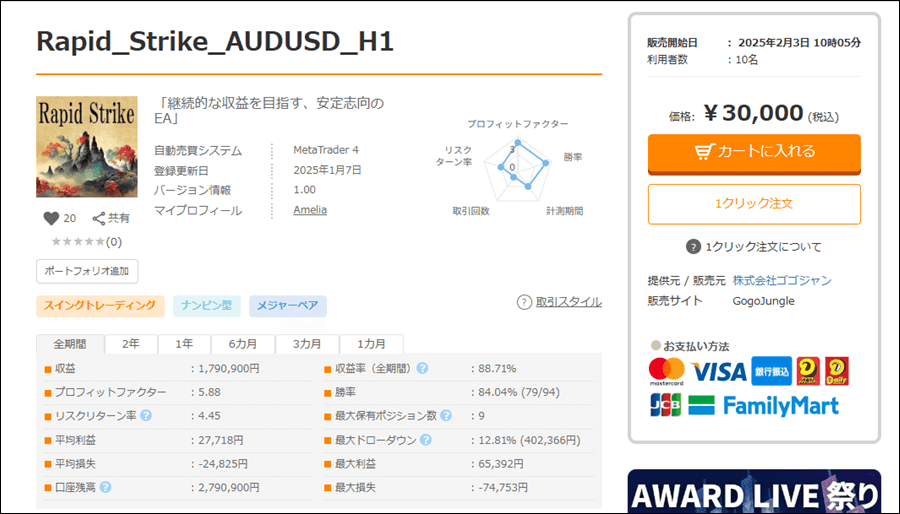
Task: Open the Amelia profile link
Action: tap(310, 210)
